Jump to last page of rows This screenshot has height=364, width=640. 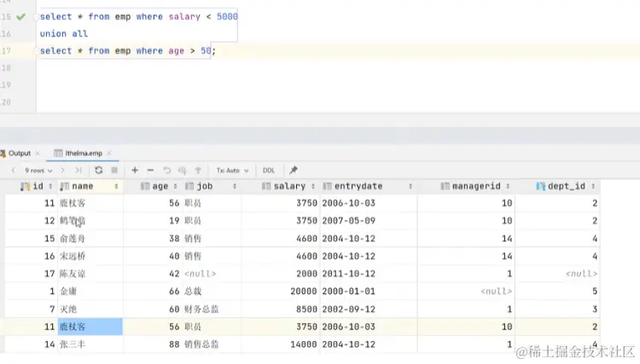coord(79,170)
